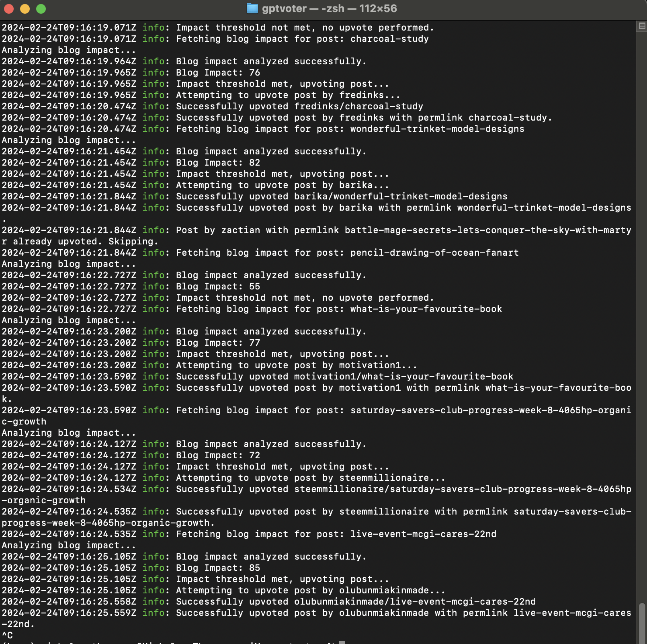Click the yellow minimize window button
647x644 pixels.
[25, 9]
